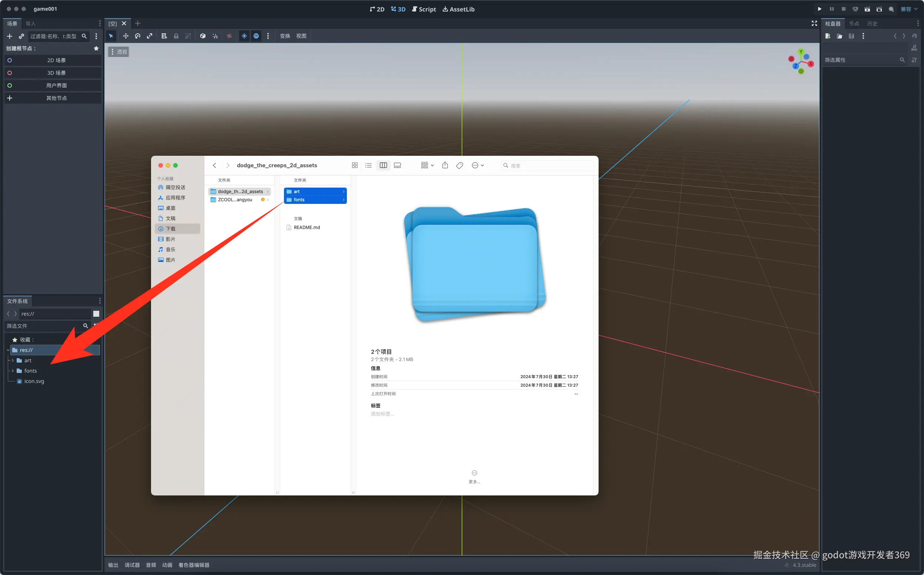Switch to the Script workspace
The image size is (924, 575).
[424, 9]
